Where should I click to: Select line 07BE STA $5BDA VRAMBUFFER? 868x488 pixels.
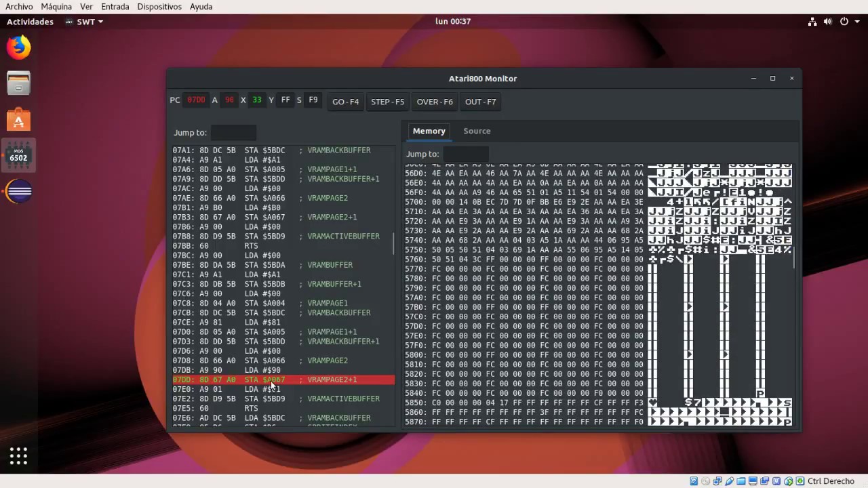(x=283, y=265)
